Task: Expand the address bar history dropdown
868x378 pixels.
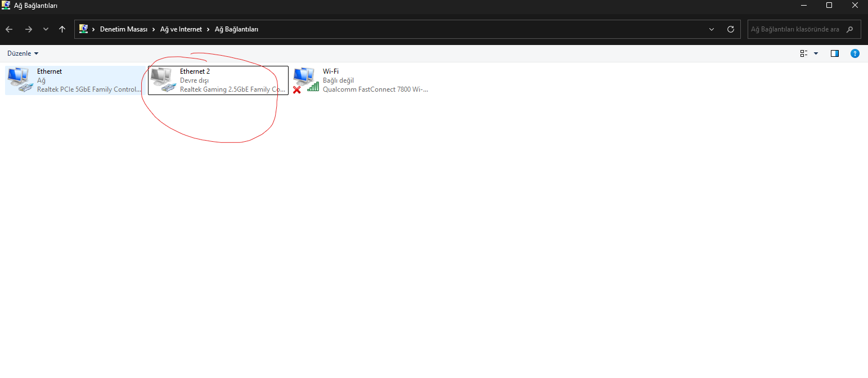Action: pyautogui.click(x=712, y=29)
